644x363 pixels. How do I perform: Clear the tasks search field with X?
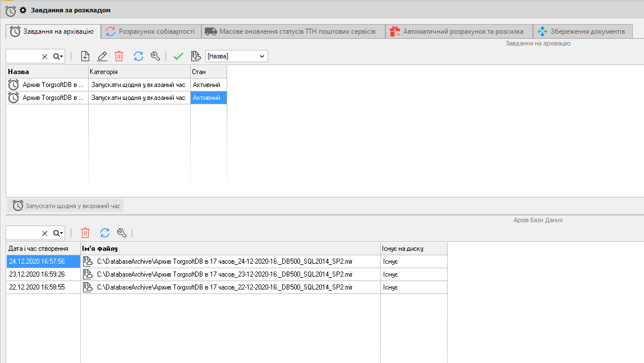click(x=45, y=57)
